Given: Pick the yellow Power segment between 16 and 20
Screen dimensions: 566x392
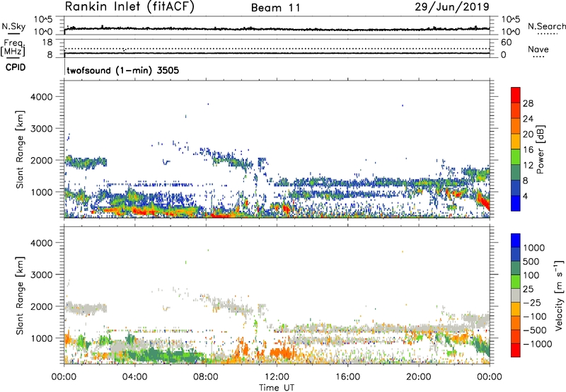Looking at the screenshot, I should click(516, 141).
